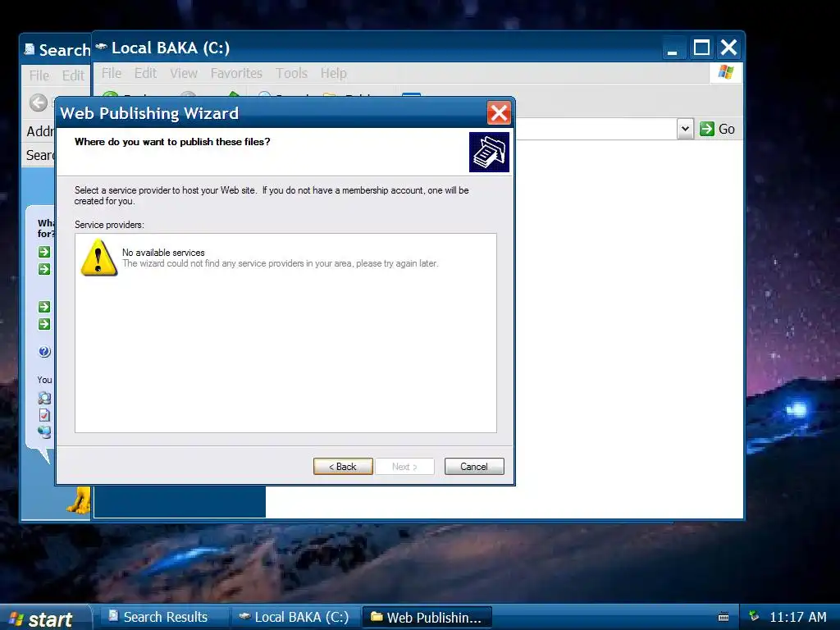Click the Go button by address bar

(717, 129)
